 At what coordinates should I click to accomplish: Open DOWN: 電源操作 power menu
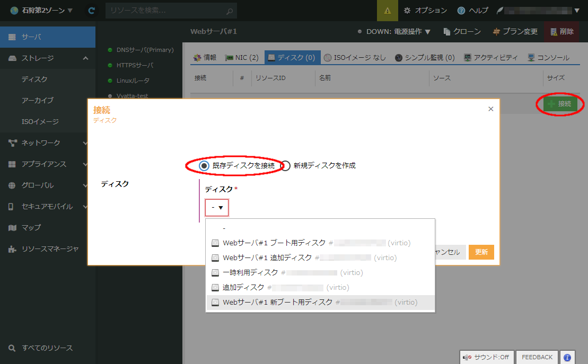pos(393,32)
